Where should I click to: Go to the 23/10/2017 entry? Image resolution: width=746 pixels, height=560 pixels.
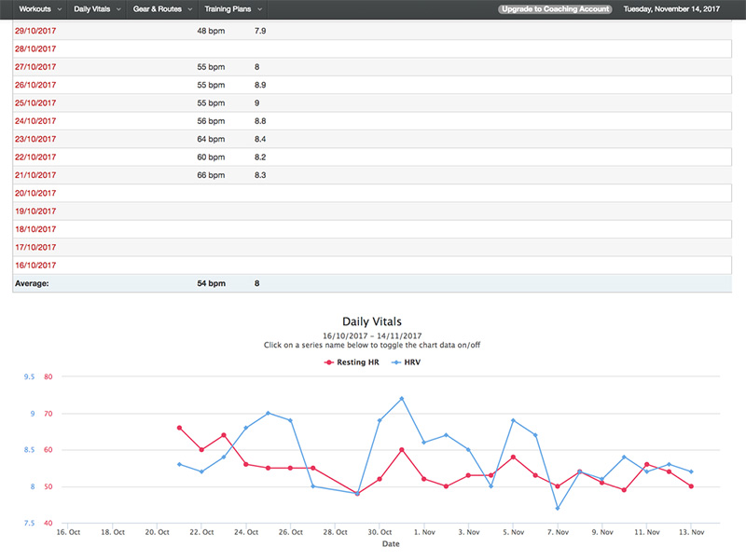tap(35, 139)
